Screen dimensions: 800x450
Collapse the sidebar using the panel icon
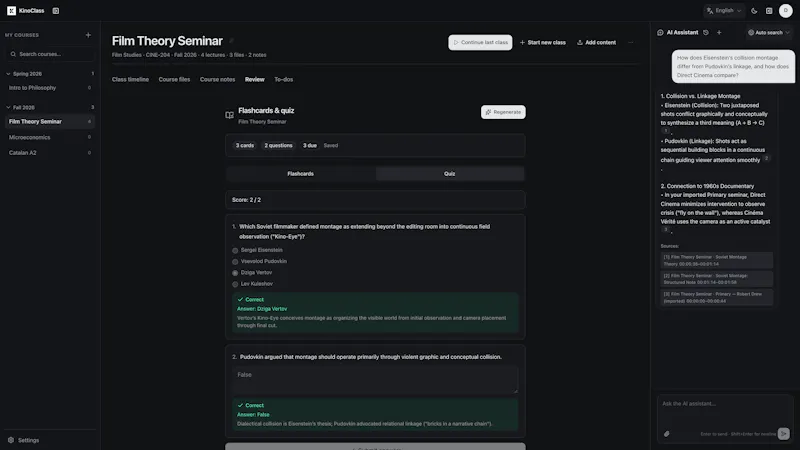[x=56, y=11]
